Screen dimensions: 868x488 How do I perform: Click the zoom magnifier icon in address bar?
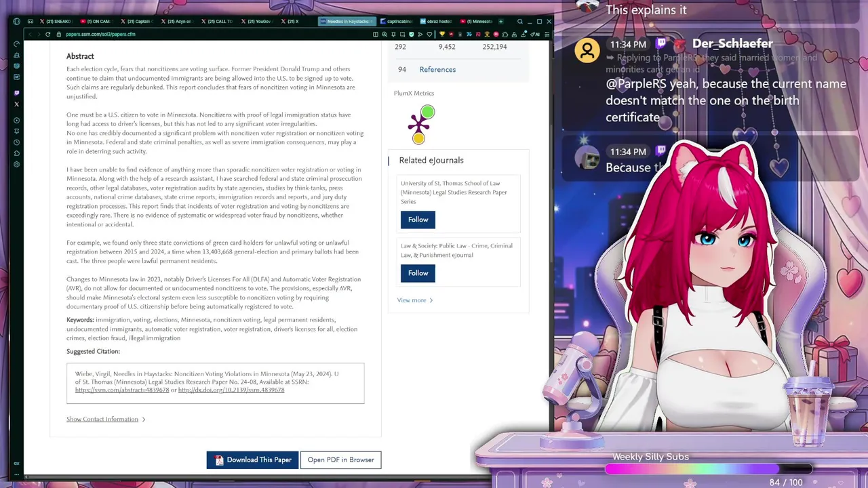(x=384, y=34)
